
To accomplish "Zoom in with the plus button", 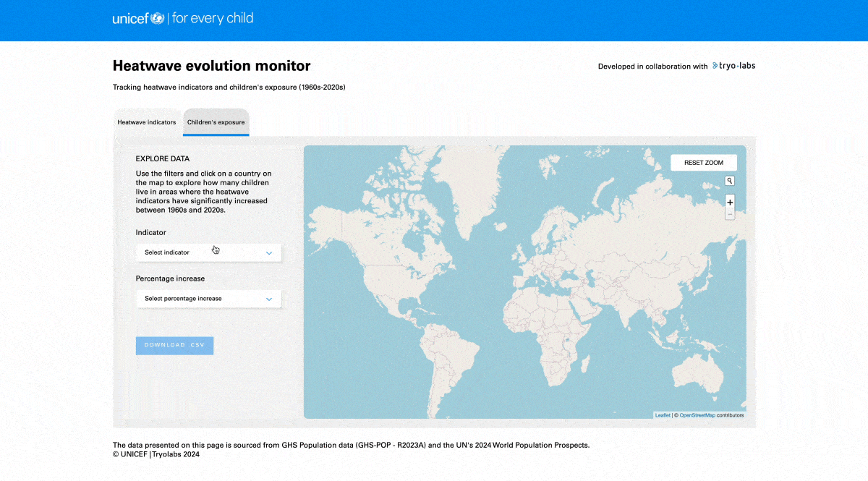I will (x=730, y=203).
